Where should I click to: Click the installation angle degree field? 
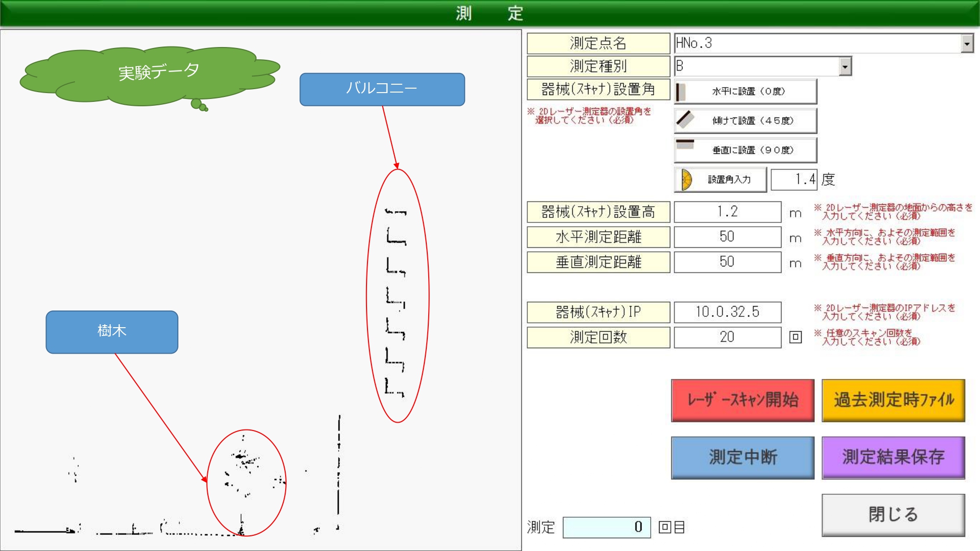[x=793, y=180]
